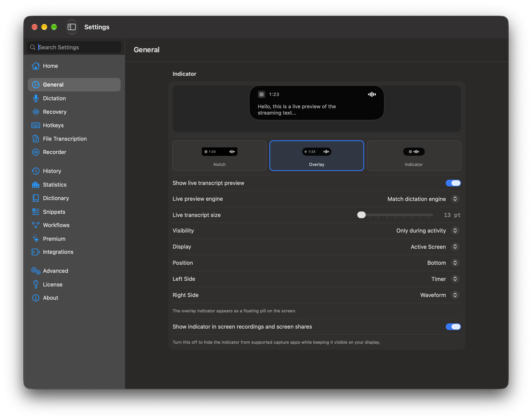The height and width of the screenshot is (420, 532).
Task: Click the General gear icon in sidebar
Action: (36, 85)
